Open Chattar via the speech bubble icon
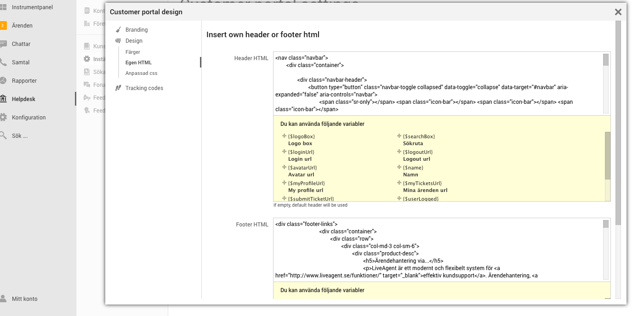Screen dimensions: 644x316 [3, 44]
